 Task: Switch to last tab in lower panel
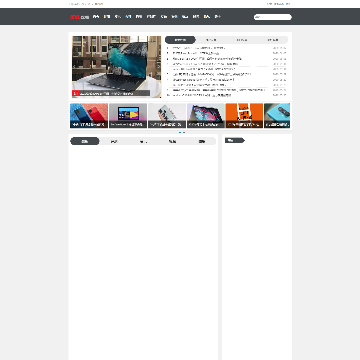coord(202,141)
